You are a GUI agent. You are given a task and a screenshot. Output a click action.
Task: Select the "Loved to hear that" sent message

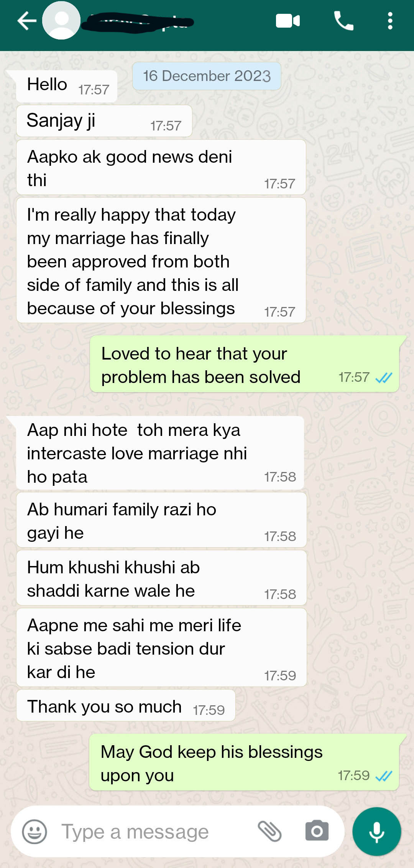click(245, 364)
